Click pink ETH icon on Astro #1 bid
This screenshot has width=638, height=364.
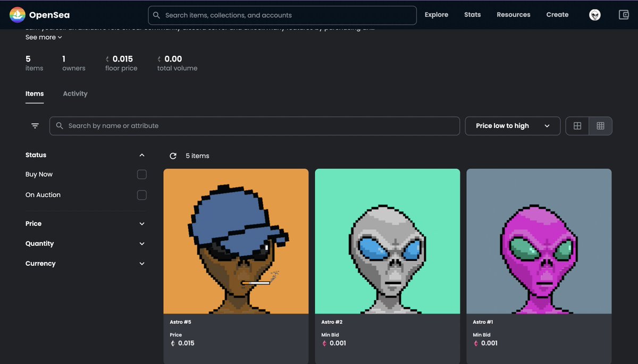(x=476, y=343)
